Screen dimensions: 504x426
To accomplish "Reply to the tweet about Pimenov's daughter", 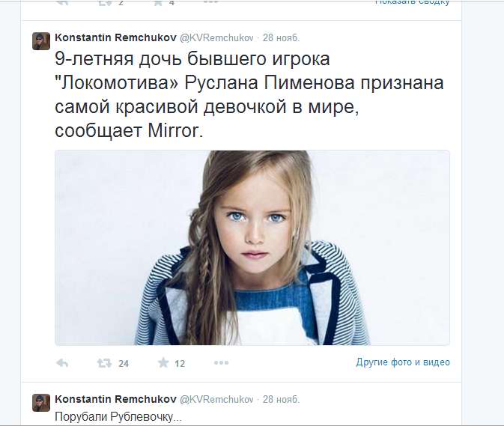I will [x=62, y=363].
